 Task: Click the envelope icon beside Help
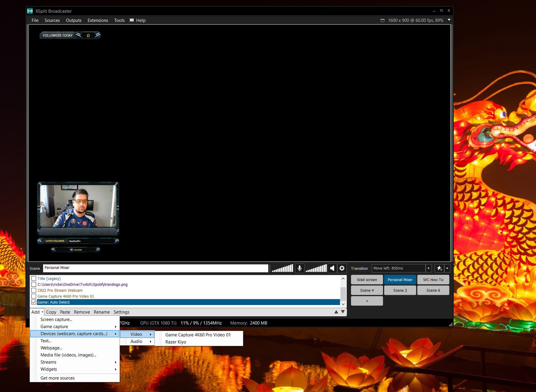pyautogui.click(x=132, y=20)
